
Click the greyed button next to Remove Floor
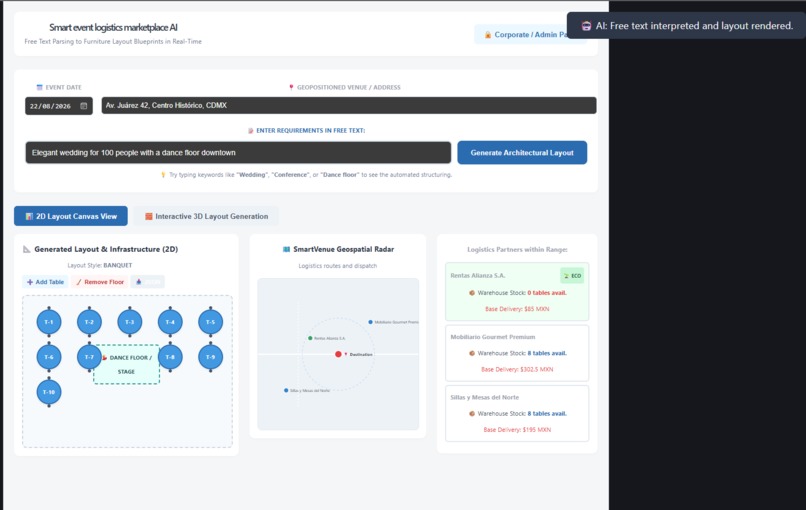[148, 282]
